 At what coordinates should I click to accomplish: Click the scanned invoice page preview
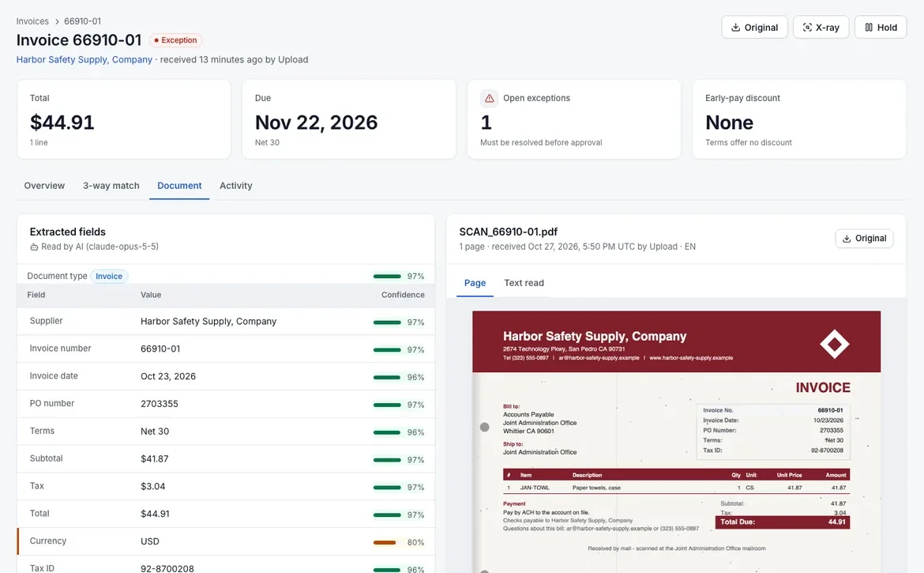[677, 442]
